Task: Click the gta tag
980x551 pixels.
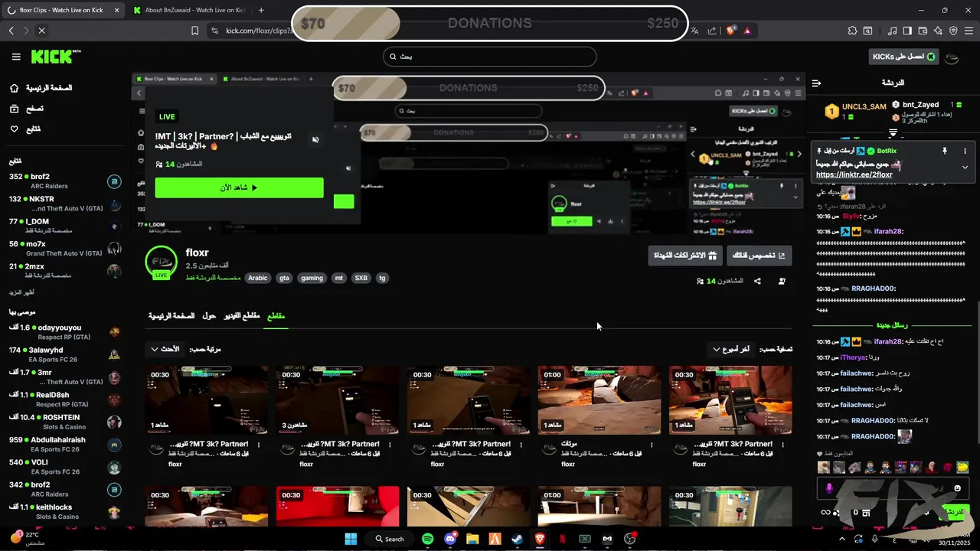Action: [x=284, y=278]
